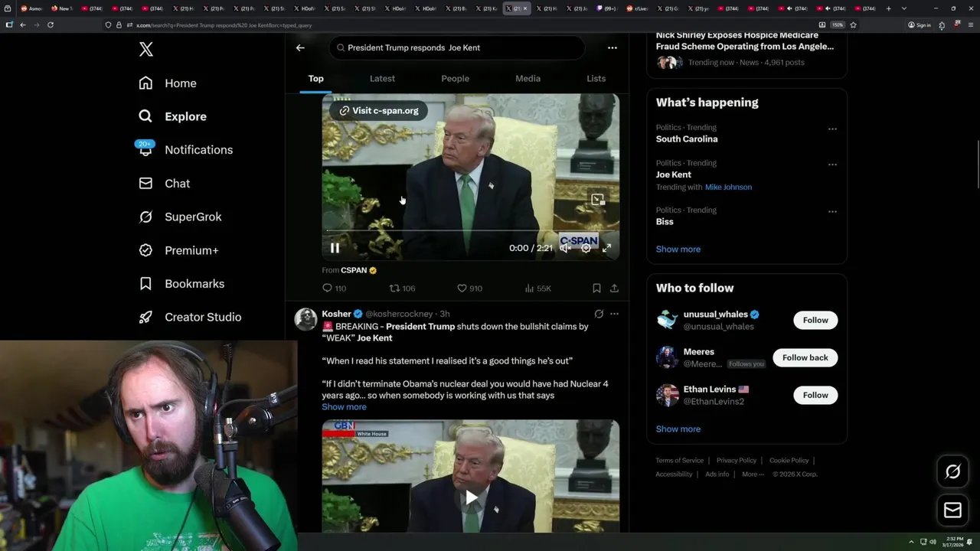Viewport: 980px width, 551px height.
Task: Open the Grok floating button
Action: coord(952,472)
